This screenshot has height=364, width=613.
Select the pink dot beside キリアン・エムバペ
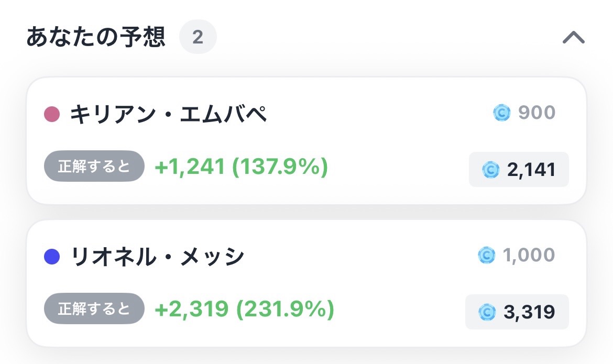click(x=52, y=114)
